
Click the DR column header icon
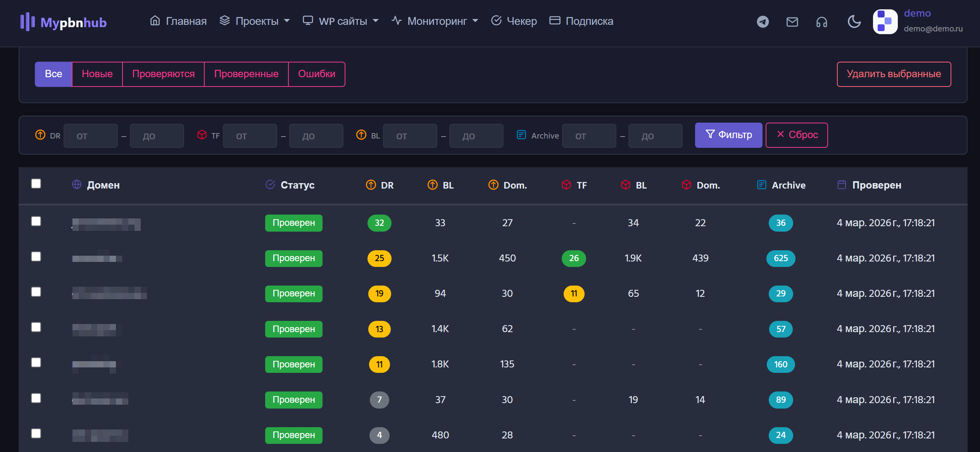[x=371, y=185]
